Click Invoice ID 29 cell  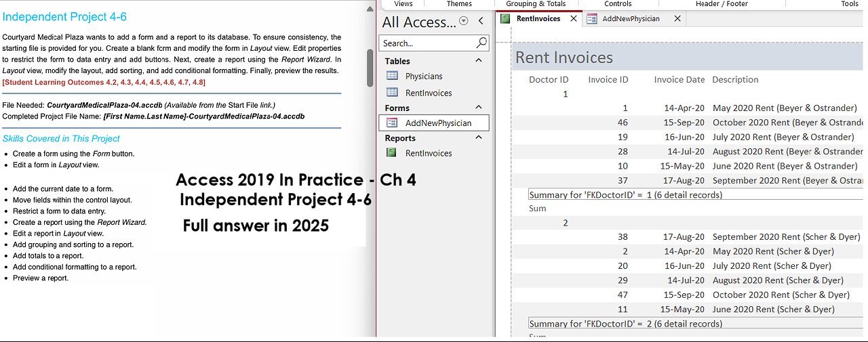pyautogui.click(x=623, y=280)
